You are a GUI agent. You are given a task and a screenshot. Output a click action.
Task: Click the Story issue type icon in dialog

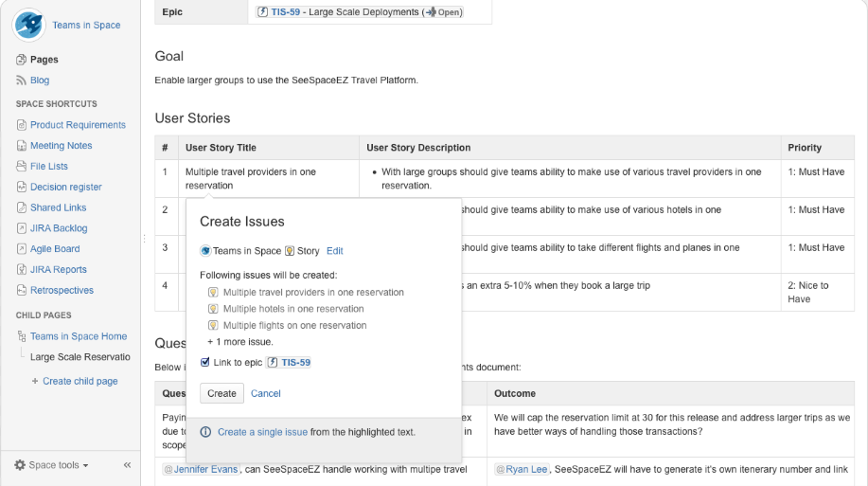point(290,251)
